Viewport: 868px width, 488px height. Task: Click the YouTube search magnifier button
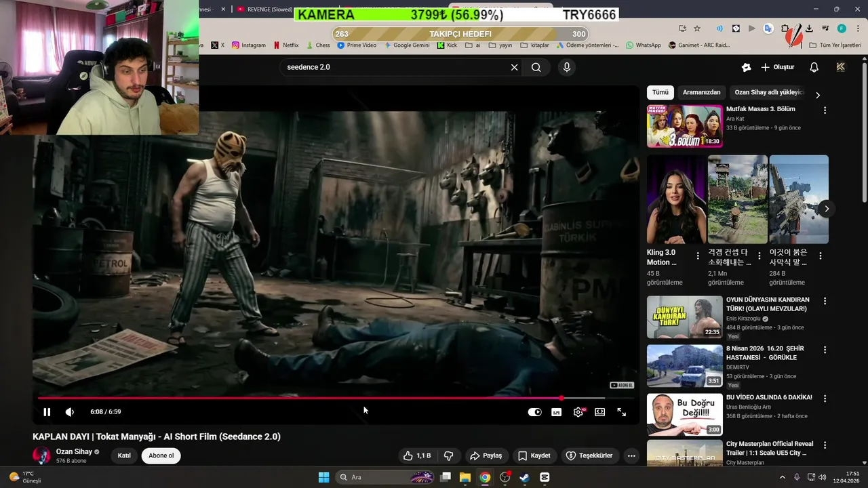(536, 67)
